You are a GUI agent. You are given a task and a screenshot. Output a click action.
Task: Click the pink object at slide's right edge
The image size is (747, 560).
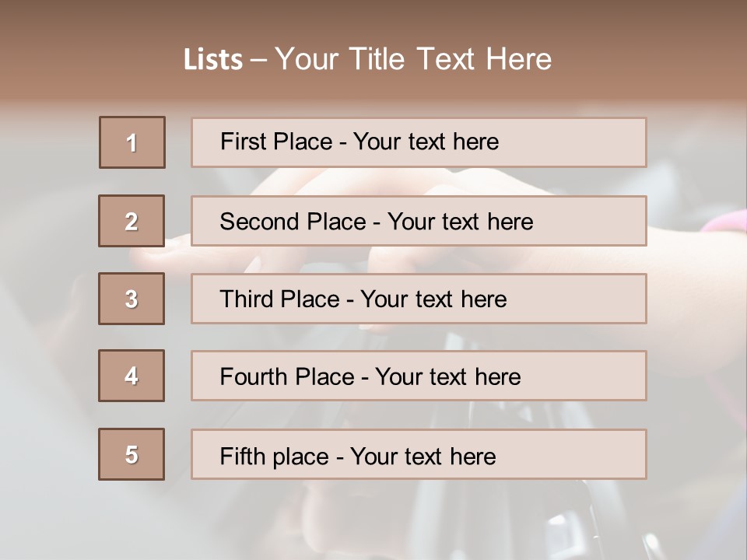tap(728, 223)
